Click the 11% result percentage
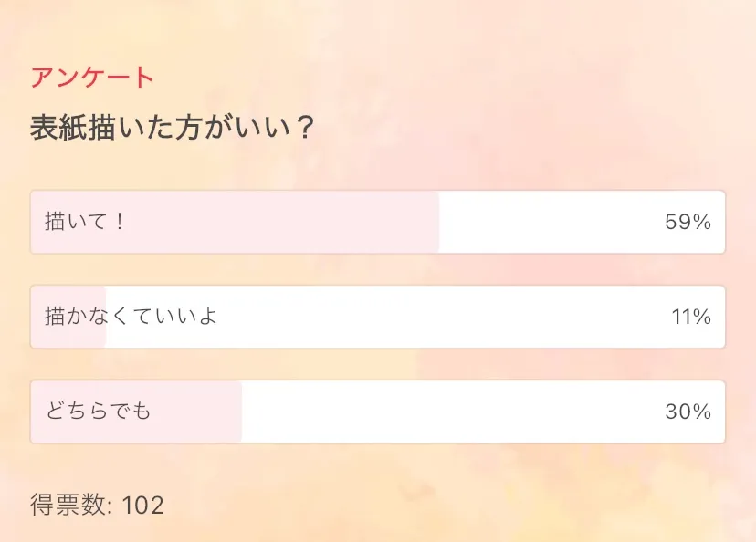756x542 pixels. (x=691, y=317)
